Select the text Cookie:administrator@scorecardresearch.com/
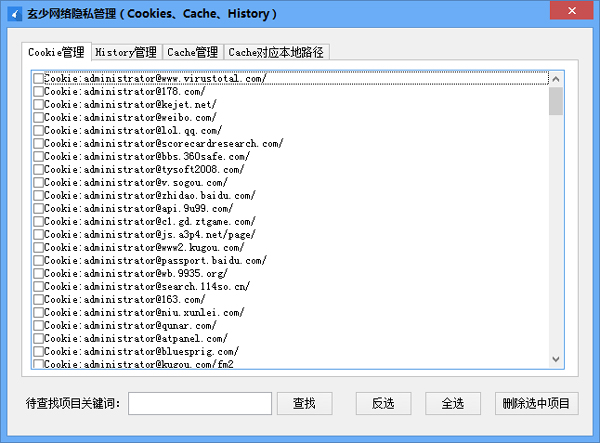The image size is (600, 443). pos(164,143)
